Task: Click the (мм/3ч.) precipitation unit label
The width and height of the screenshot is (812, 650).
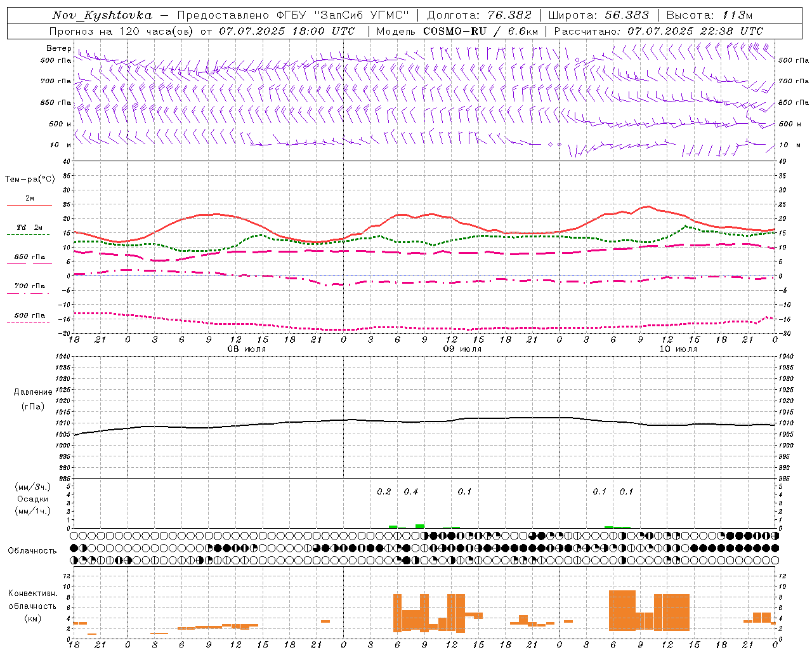Action: (33, 487)
